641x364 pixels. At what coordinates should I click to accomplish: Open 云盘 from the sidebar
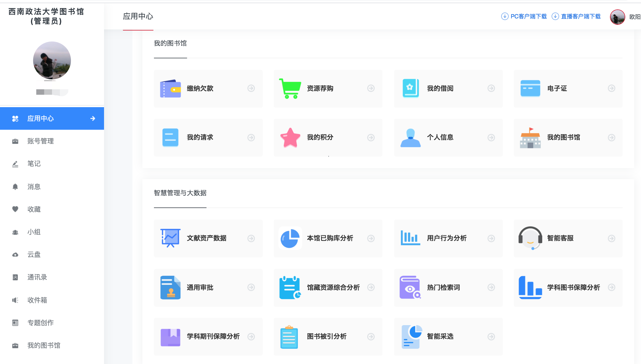tap(34, 254)
